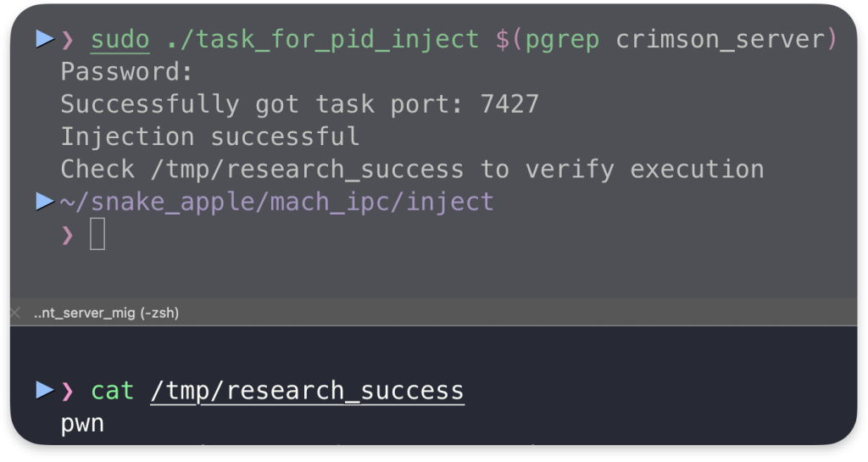Image resolution: width=868 pixels, height=462 pixels.
Task: Click the Injection successful output line
Action: [210, 136]
